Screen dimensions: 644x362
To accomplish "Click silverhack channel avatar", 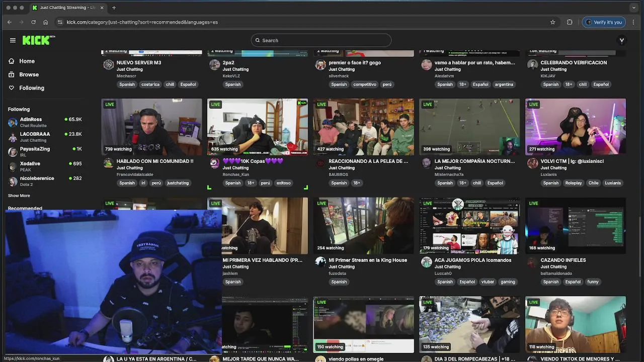I will click(320, 65).
